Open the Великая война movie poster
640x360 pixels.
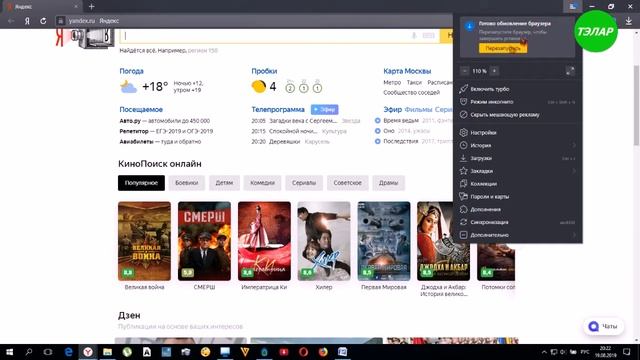pos(144,241)
